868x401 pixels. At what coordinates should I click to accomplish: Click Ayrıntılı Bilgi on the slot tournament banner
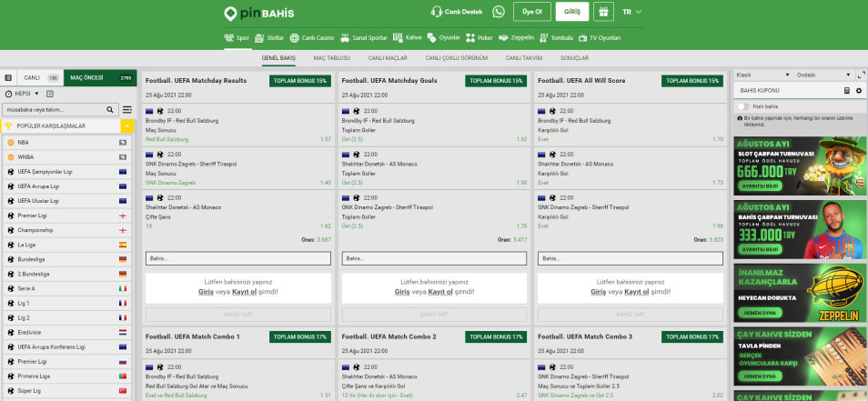click(x=760, y=185)
